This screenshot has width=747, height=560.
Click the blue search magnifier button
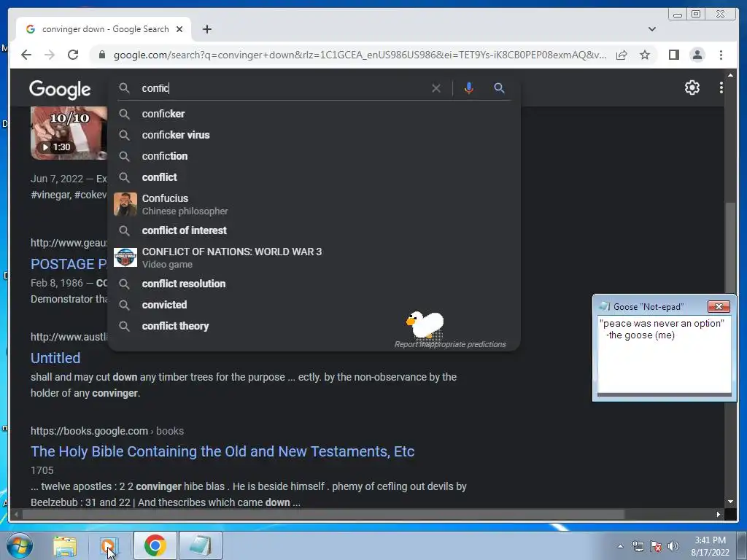click(x=499, y=88)
